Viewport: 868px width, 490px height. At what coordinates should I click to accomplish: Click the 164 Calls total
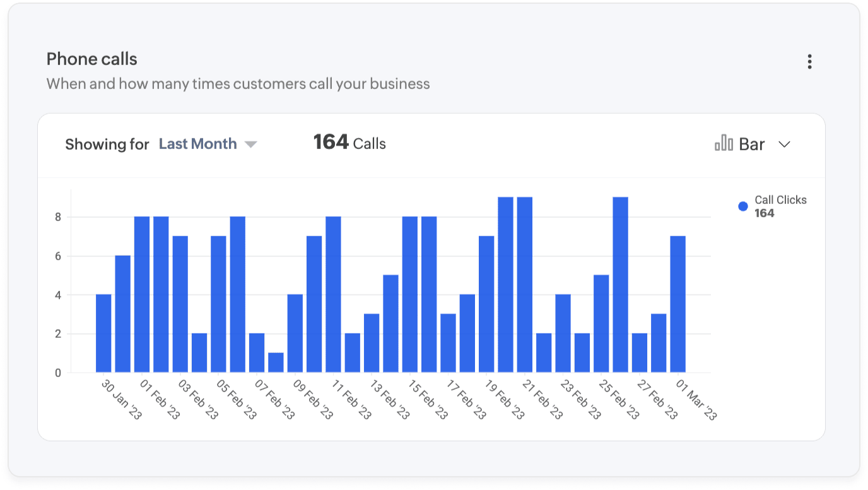point(349,143)
